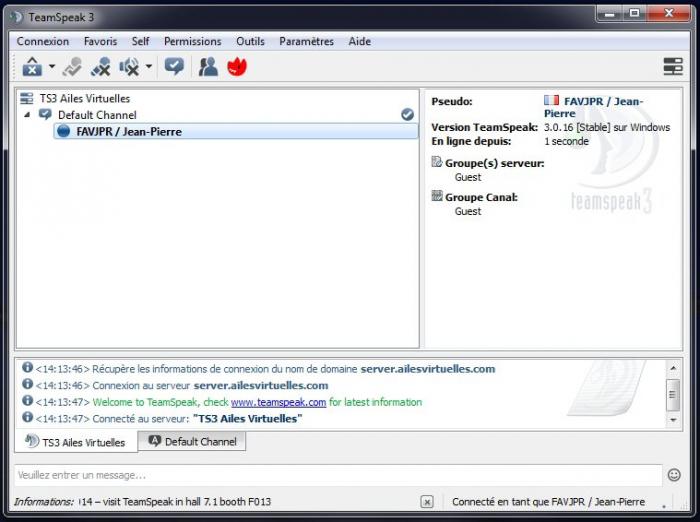Click the Guest value under Groupe(s) serveur

click(468, 177)
